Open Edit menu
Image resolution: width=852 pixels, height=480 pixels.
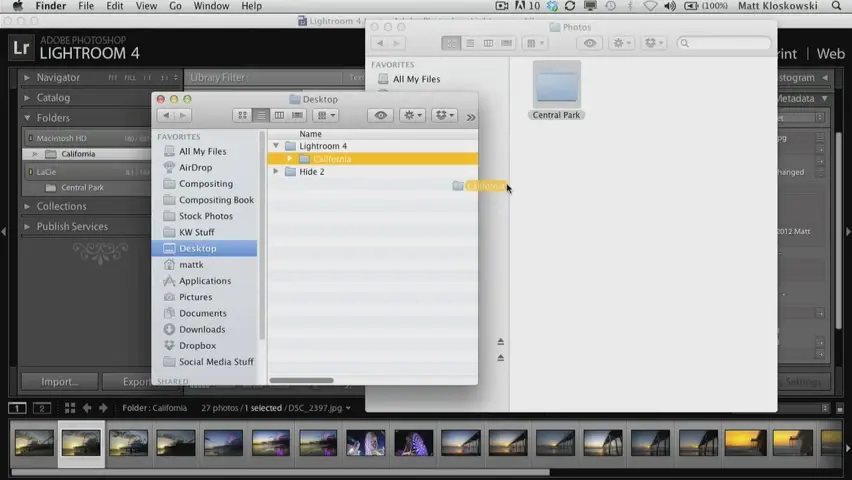[115, 6]
